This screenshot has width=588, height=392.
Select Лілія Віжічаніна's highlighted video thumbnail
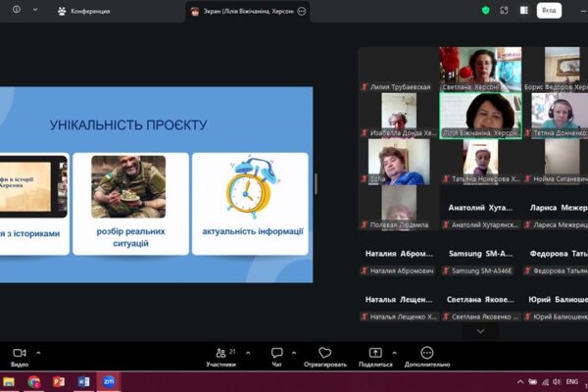tap(479, 116)
